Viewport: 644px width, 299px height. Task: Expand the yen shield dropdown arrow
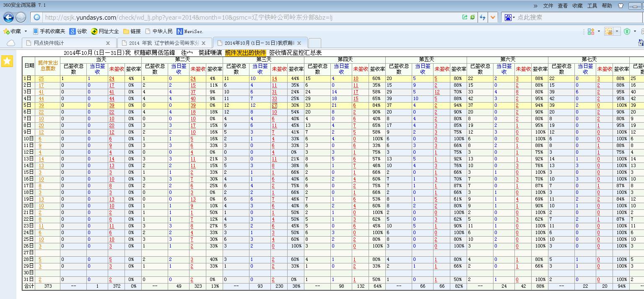(635, 31)
